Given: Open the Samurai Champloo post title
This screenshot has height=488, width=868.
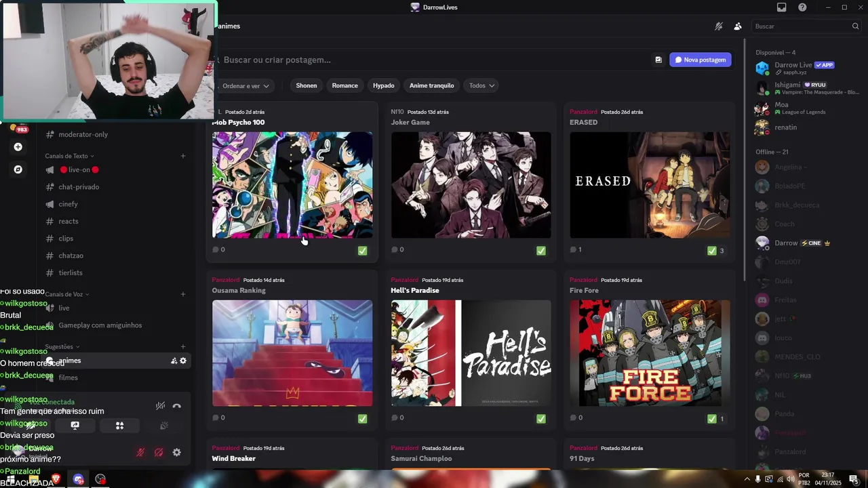Looking at the screenshot, I should (422, 459).
